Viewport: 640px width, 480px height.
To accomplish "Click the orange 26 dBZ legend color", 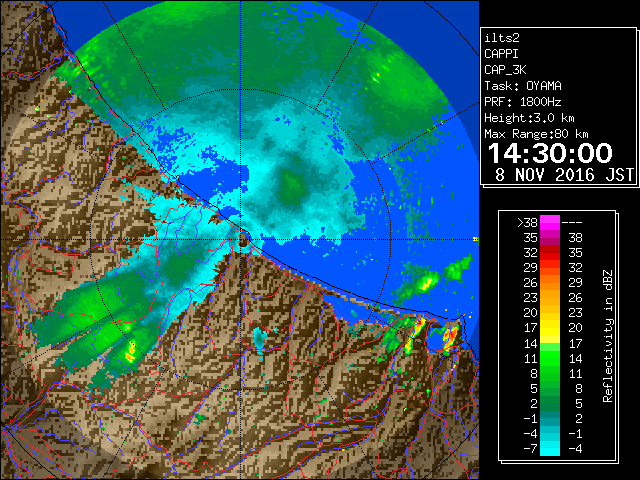I will [x=550, y=282].
